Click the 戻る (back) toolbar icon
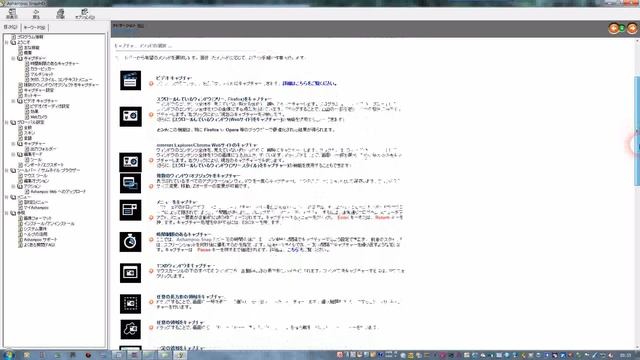 point(36,13)
